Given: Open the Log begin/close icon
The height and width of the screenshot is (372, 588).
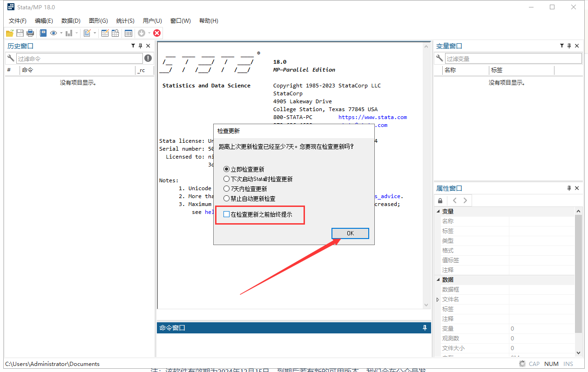Looking at the screenshot, I should [43, 33].
